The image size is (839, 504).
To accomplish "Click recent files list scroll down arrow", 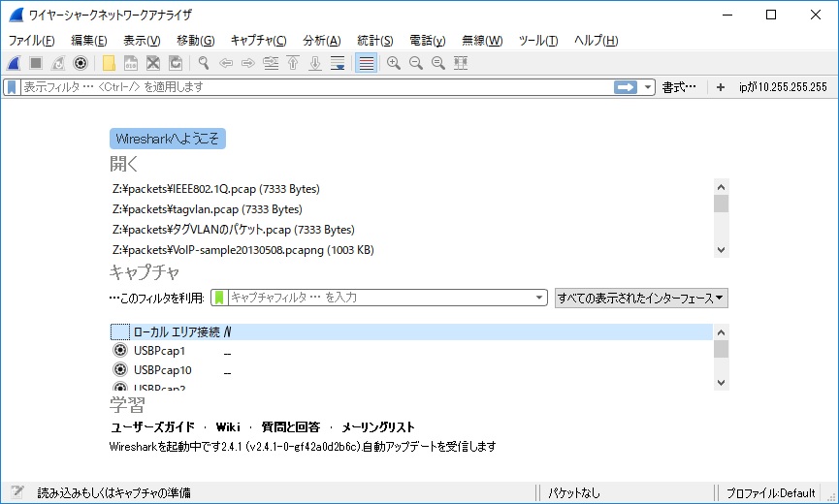I will (x=721, y=250).
